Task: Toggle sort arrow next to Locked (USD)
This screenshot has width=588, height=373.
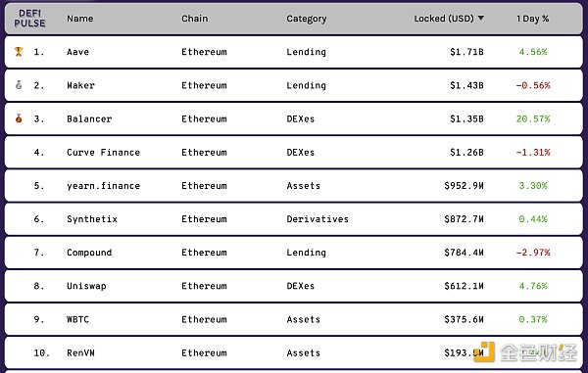Action: coord(481,18)
